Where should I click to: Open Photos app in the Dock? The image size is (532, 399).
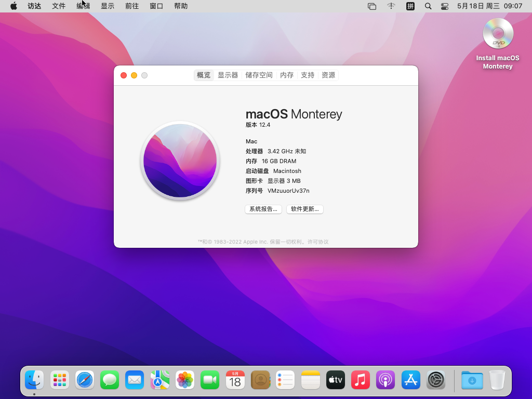click(x=185, y=380)
